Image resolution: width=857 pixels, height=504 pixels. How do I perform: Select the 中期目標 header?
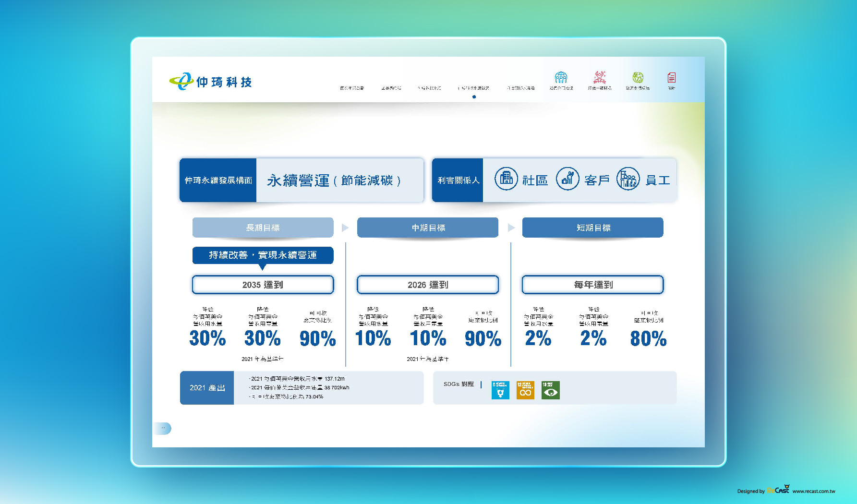pyautogui.click(x=428, y=228)
